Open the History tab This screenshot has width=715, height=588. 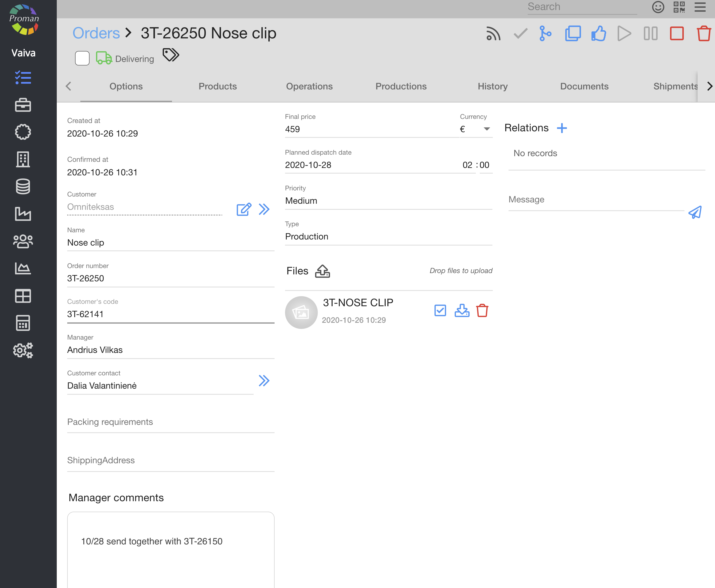pos(492,86)
